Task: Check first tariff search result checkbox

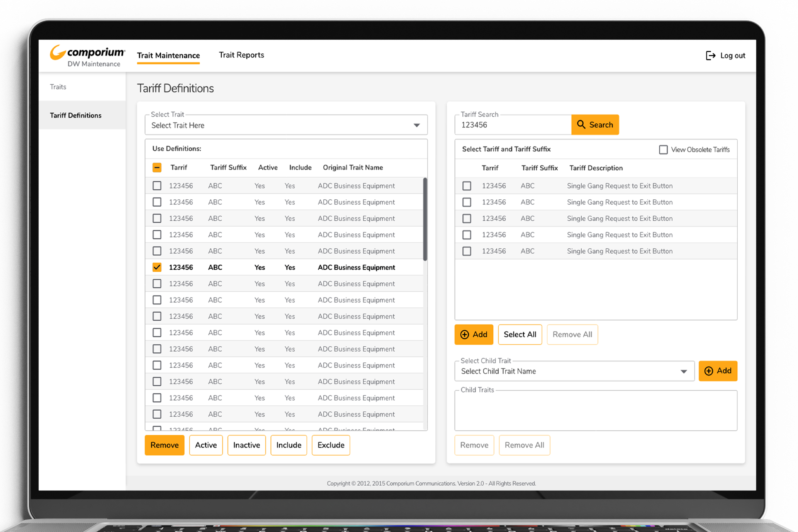Action: click(x=467, y=186)
